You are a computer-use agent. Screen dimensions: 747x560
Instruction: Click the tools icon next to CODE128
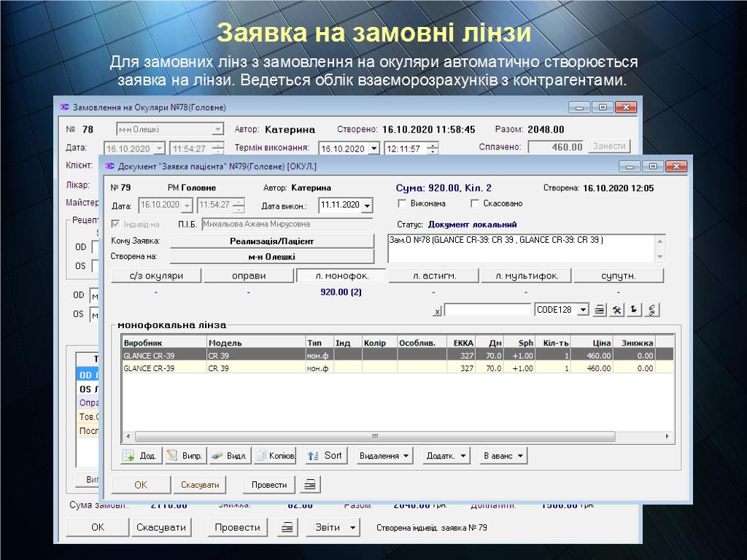tap(616, 310)
